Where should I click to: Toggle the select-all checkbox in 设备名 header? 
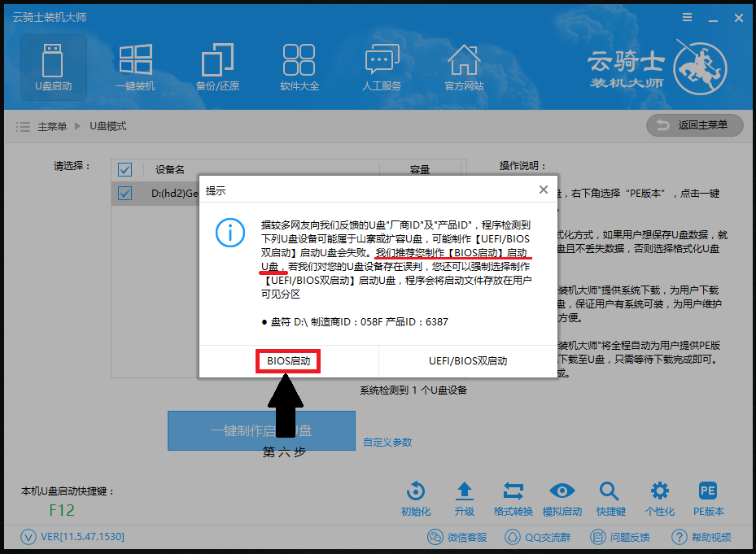[x=125, y=170]
